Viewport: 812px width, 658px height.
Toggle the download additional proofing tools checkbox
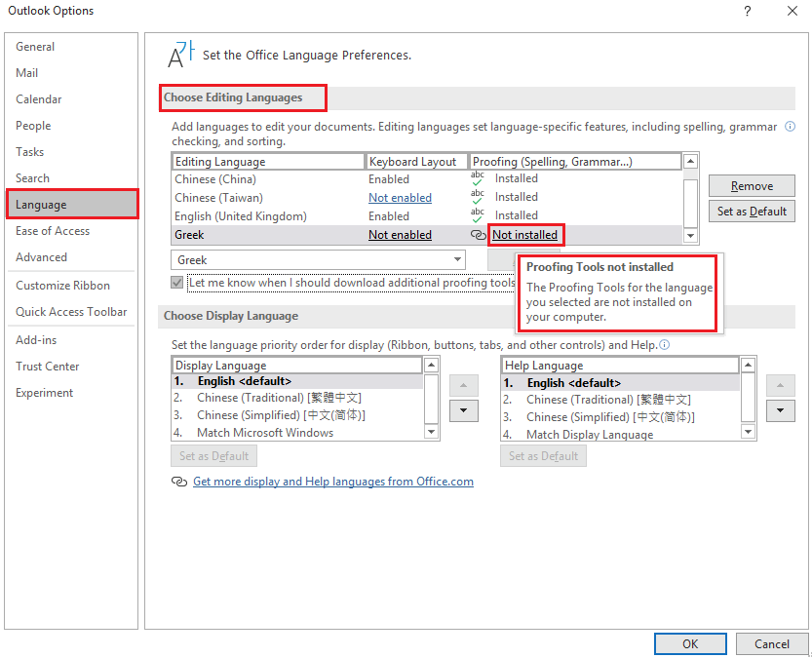(x=177, y=283)
